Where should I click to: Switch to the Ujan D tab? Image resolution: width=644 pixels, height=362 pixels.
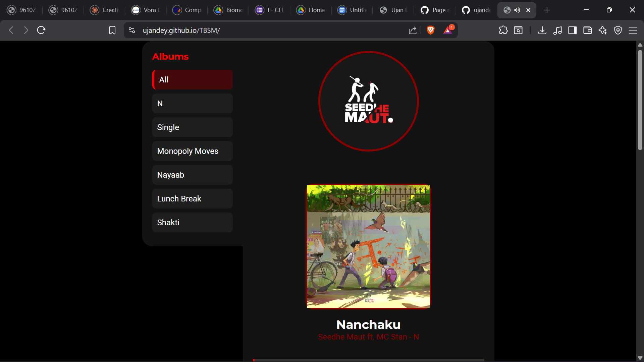coord(393,10)
